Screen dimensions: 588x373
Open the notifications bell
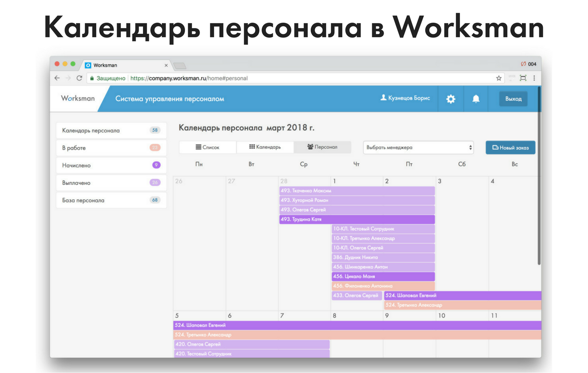476,99
